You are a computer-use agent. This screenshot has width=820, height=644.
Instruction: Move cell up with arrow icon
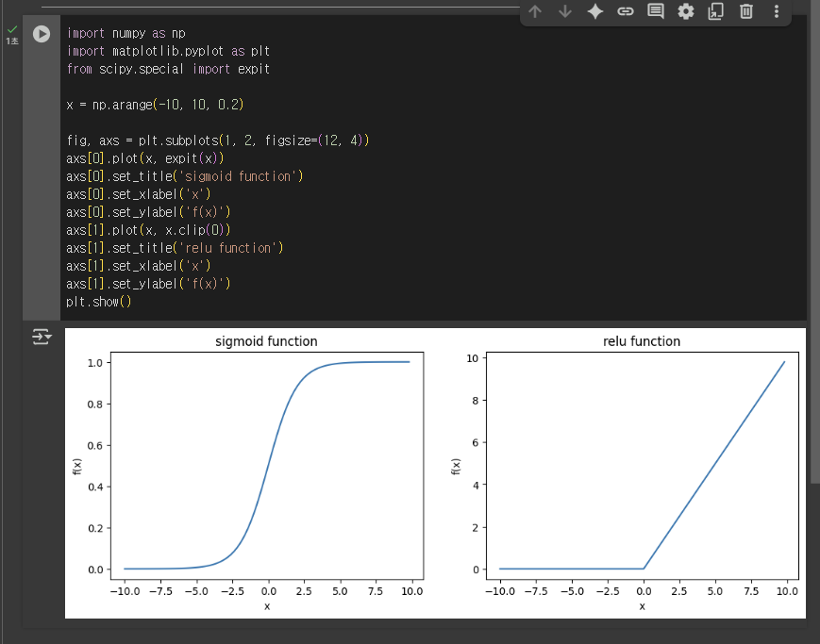(x=534, y=11)
